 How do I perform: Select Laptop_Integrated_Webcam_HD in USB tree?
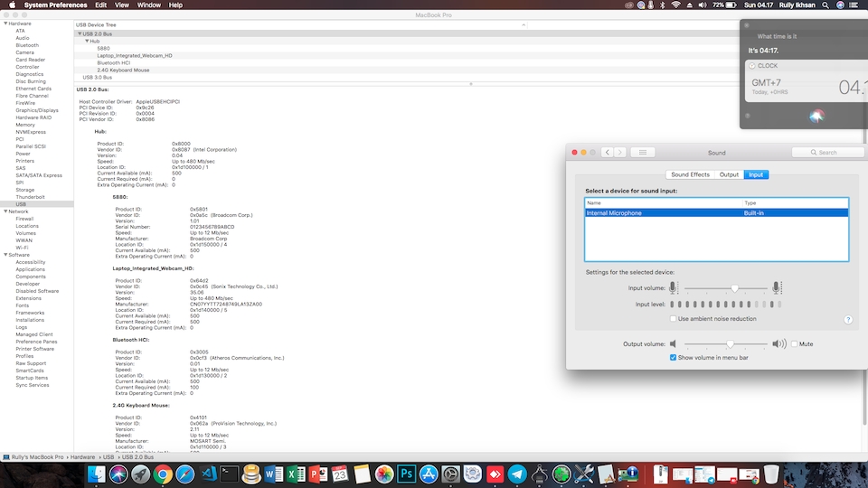[x=135, y=55]
